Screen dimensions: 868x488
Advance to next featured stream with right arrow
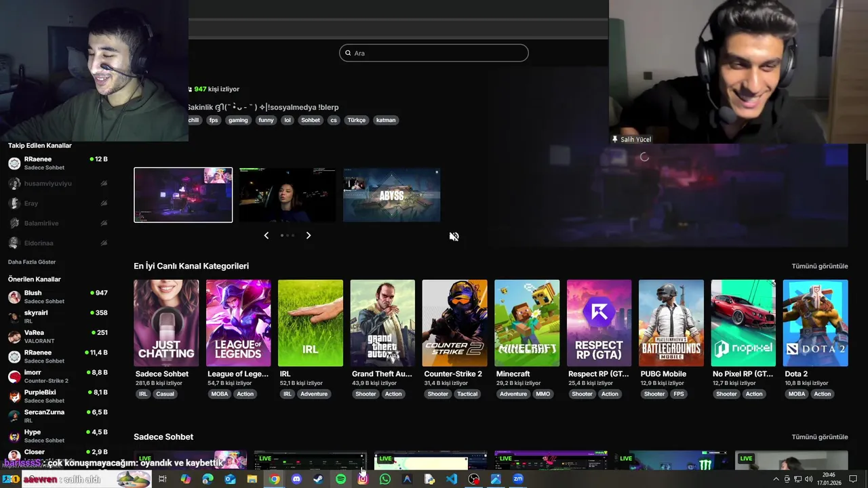(x=309, y=235)
